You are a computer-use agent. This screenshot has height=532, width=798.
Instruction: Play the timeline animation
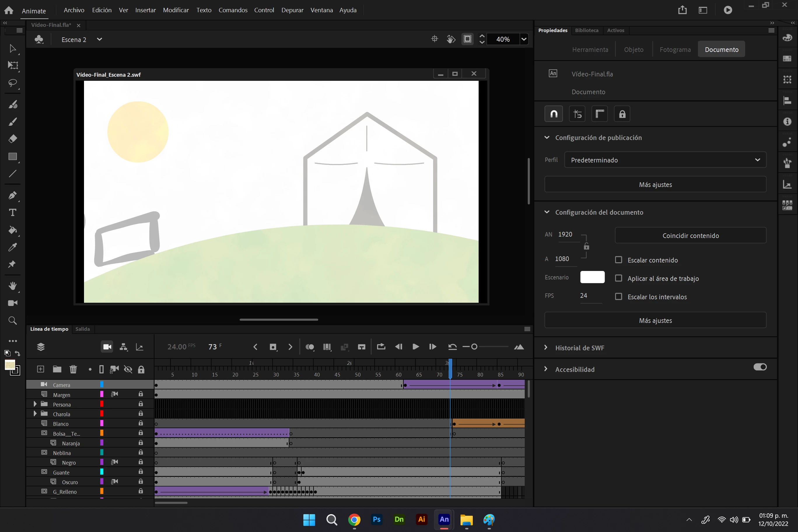pos(415,347)
